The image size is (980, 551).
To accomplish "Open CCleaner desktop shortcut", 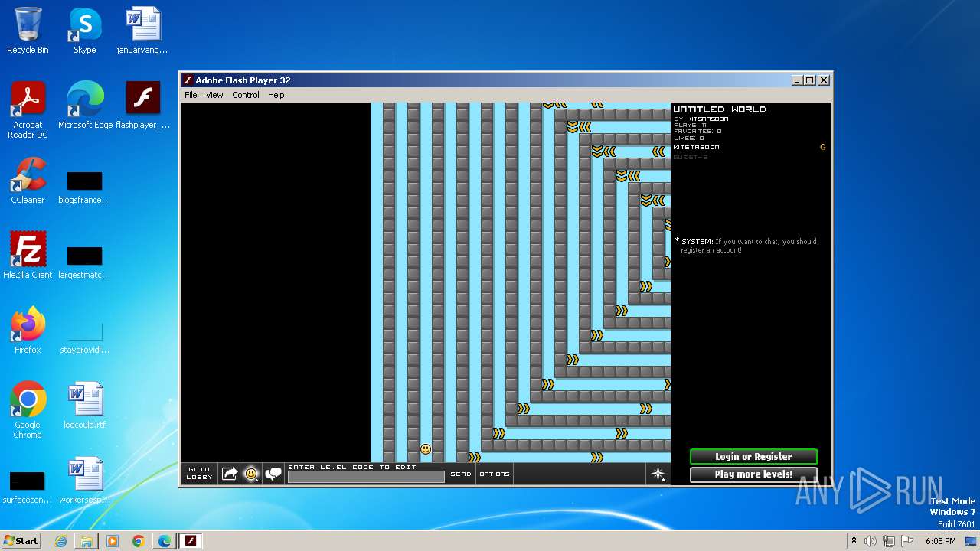I will [x=28, y=181].
